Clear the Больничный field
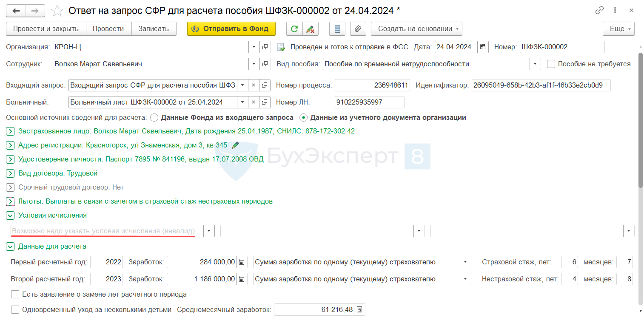The width and height of the screenshot is (644, 323). point(254,102)
